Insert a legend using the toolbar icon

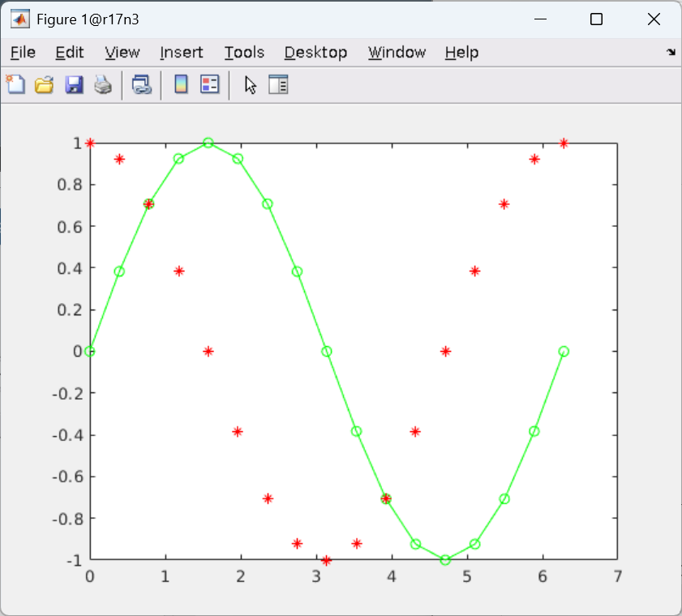point(210,84)
